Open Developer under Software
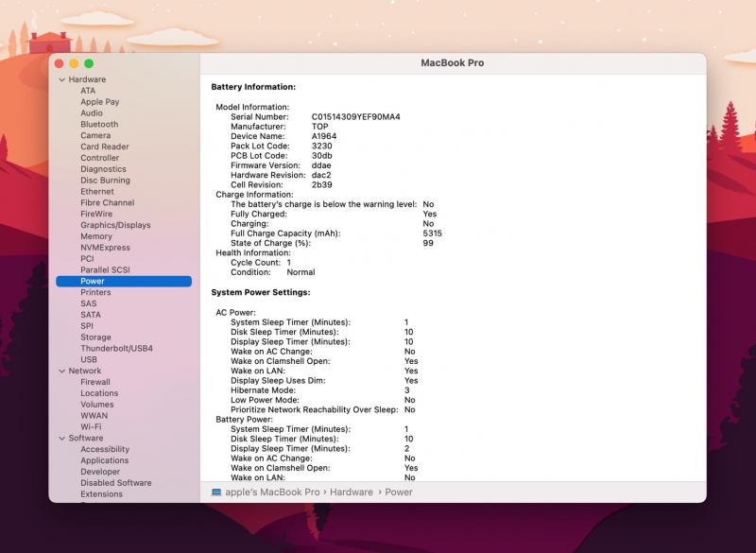This screenshot has width=756, height=553. 100,472
